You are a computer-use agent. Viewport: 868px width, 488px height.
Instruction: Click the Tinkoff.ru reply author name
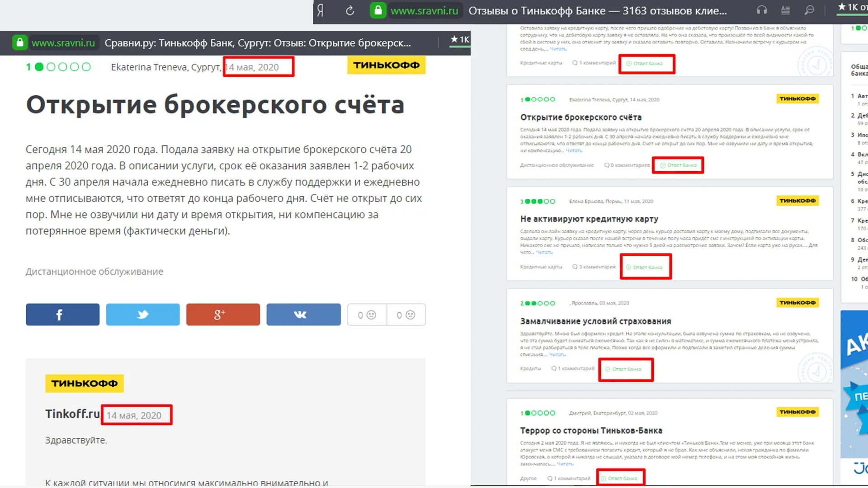pyautogui.click(x=72, y=413)
